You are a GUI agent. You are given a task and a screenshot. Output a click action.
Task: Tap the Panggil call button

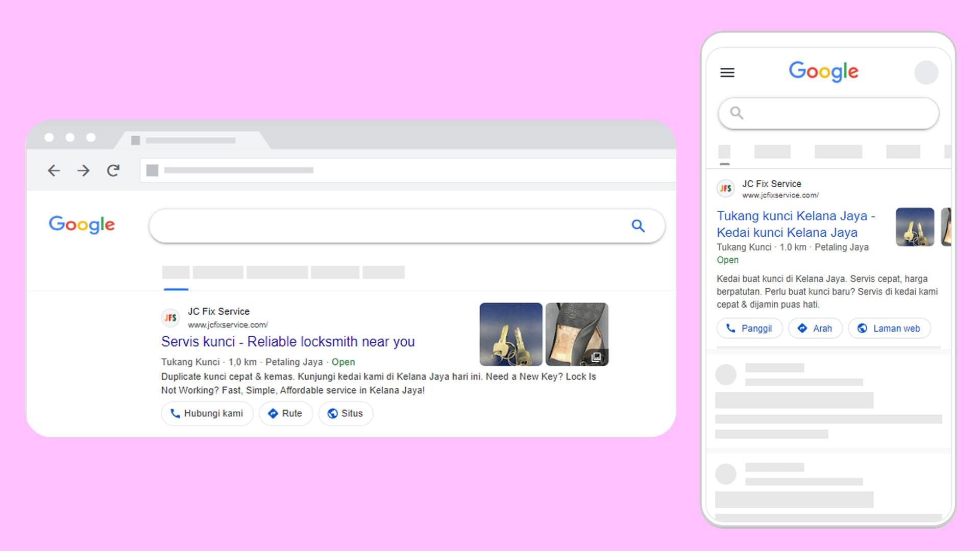tap(749, 329)
